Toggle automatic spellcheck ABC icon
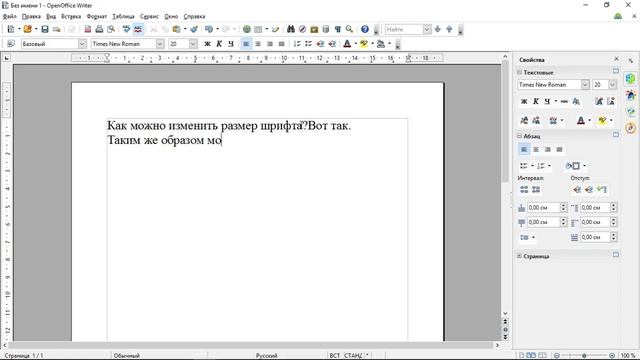 tap(138, 29)
